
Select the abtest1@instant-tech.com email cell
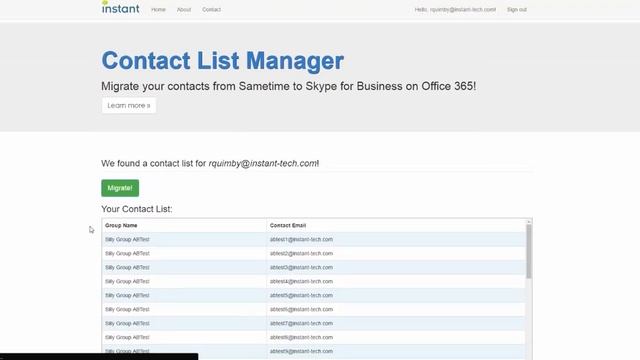point(396,239)
